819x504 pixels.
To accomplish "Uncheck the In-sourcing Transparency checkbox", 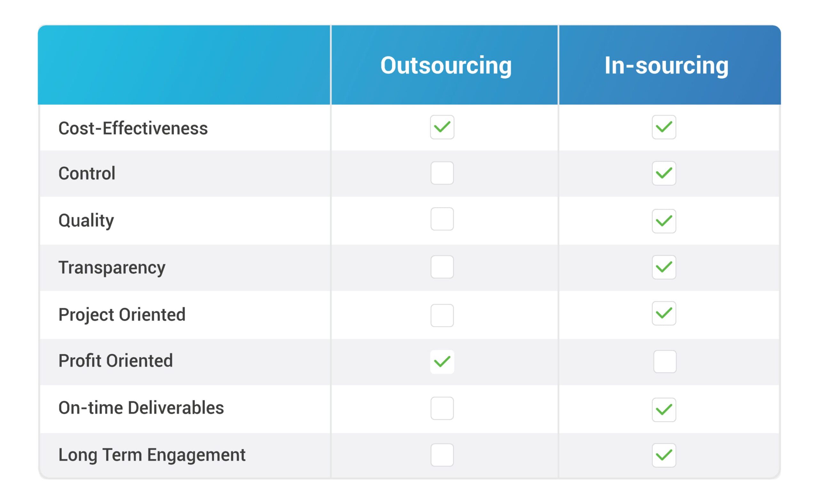I will pos(664,267).
